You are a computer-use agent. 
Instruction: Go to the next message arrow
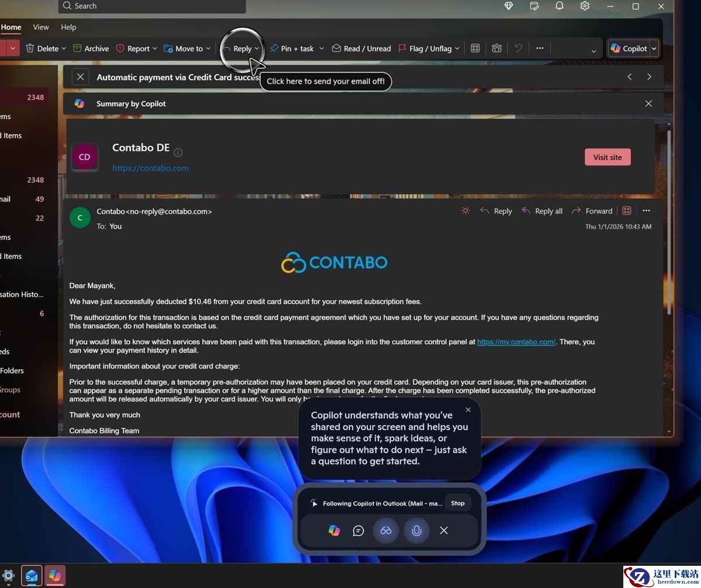click(649, 77)
